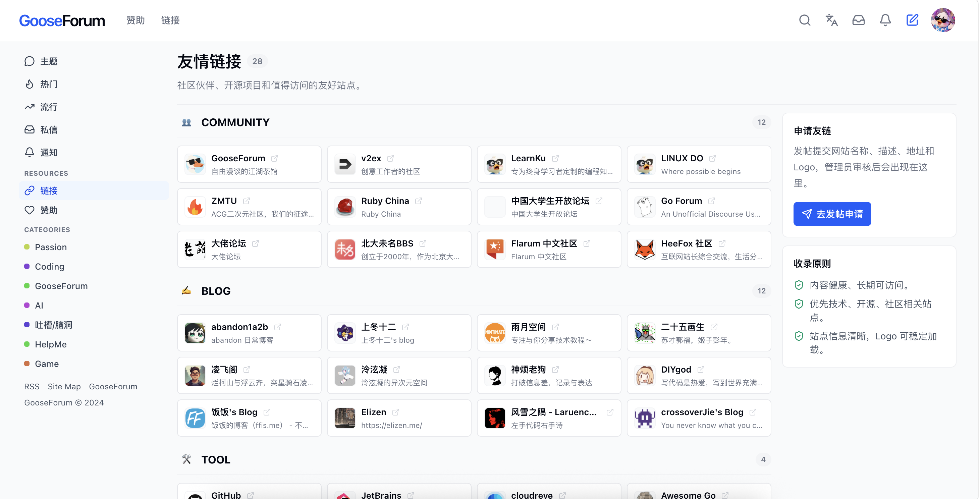Image resolution: width=980 pixels, height=499 pixels.
Task: Select 流行 in the sidebar
Action: [94, 107]
